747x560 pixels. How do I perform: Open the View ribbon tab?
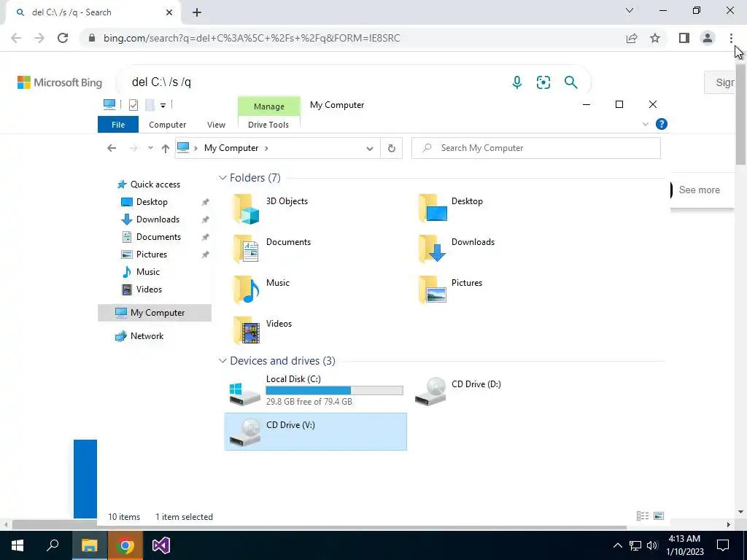216,125
